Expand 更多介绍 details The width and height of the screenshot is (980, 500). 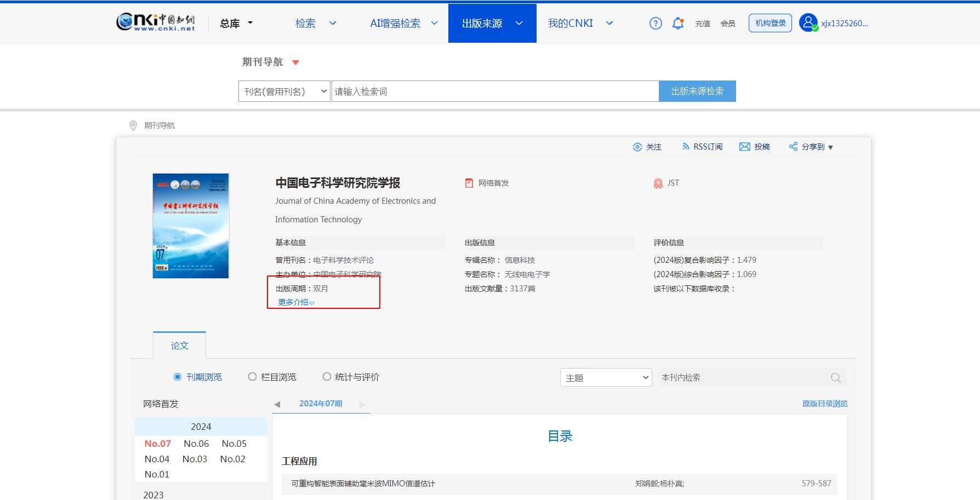click(296, 302)
